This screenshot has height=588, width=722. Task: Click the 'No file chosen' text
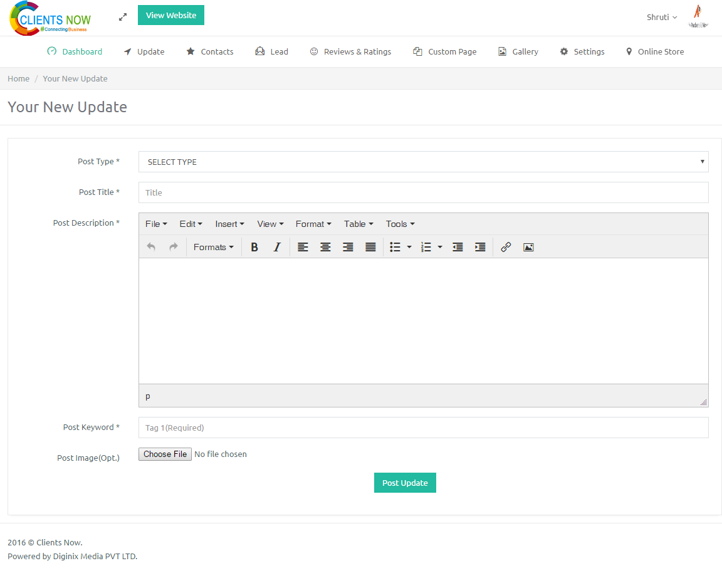point(221,454)
